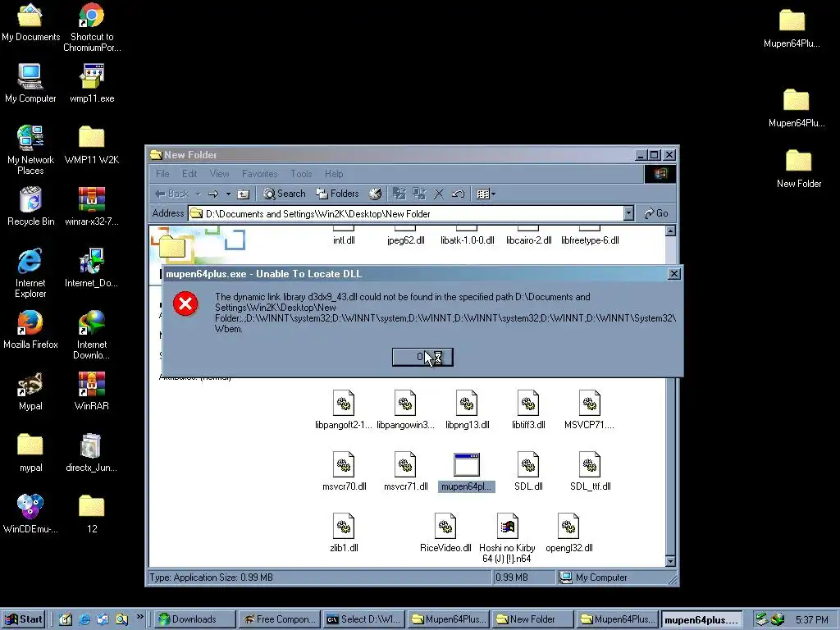
Task: Select Mypal browser desktop icon
Action: (30, 391)
